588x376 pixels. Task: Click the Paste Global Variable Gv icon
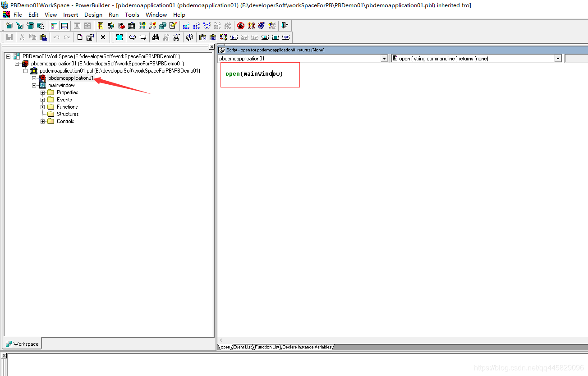click(x=234, y=37)
